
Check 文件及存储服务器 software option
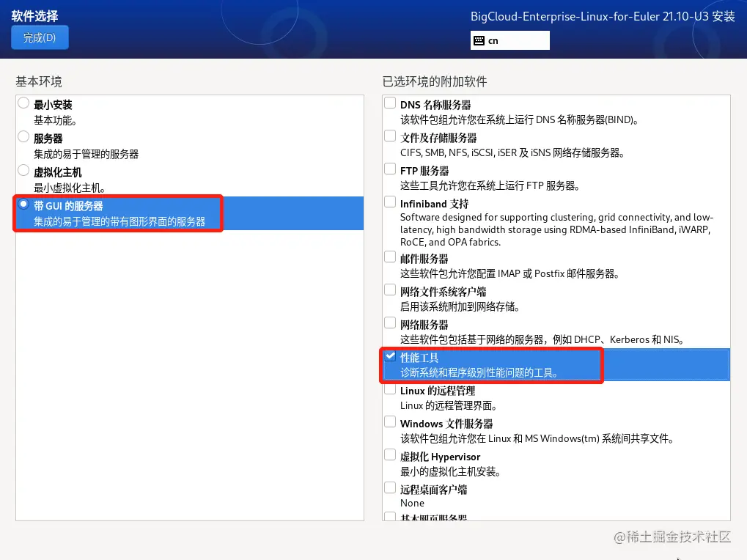[x=389, y=136]
